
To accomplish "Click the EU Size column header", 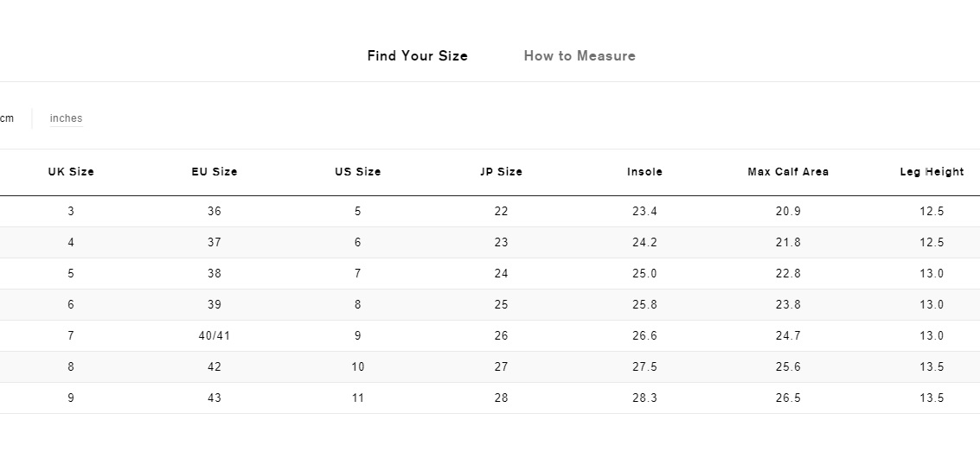I will [x=215, y=172].
